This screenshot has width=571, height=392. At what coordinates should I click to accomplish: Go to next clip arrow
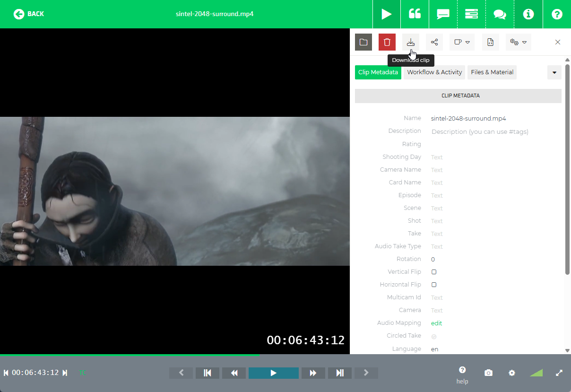pyautogui.click(x=366, y=373)
